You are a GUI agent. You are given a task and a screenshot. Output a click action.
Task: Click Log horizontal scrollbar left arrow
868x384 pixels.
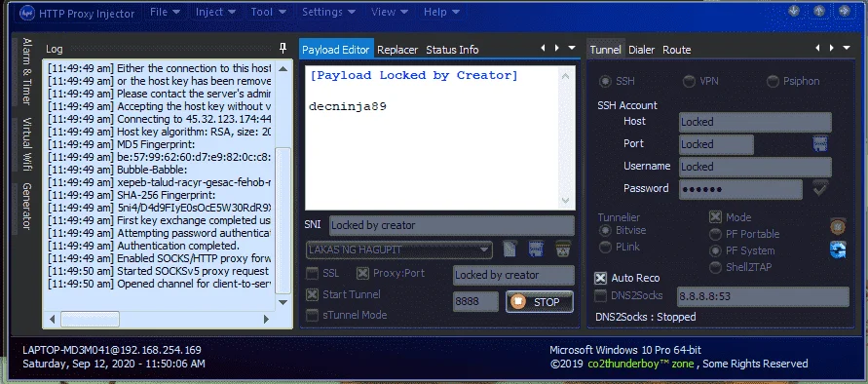[x=52, y=319]
